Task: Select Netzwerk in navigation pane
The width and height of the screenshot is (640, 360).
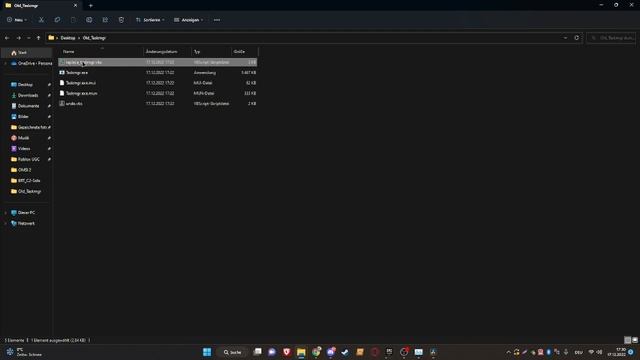Action: pyautogui.click(x=27, y=224)
